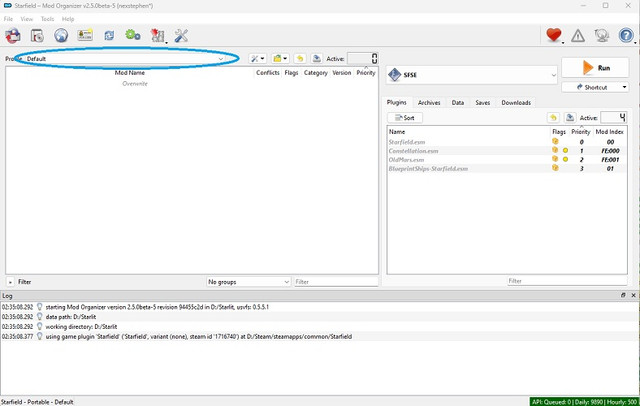640x406 pixels.
Task: Sort mods by the Mod Name column
Action: click(x=130, y=73)
